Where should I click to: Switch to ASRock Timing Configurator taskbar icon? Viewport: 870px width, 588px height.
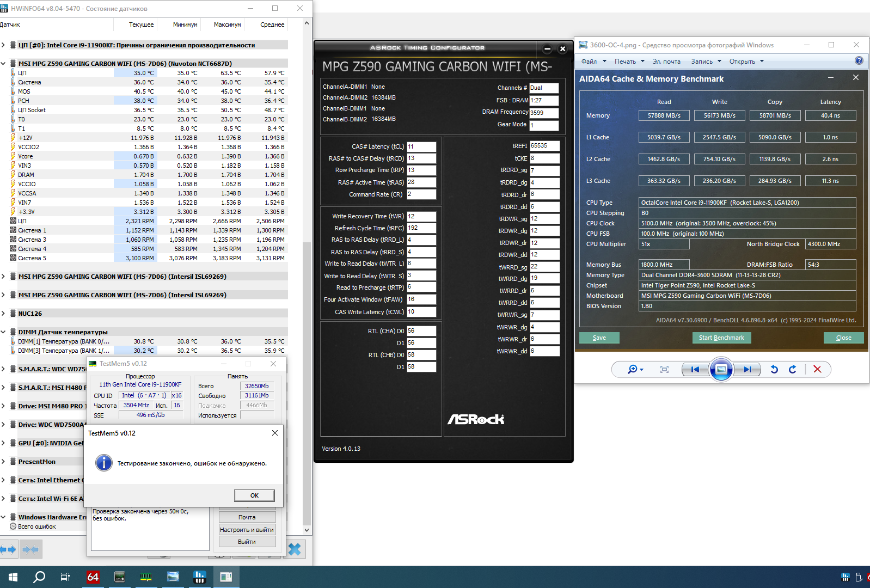(x=120, y=577)
